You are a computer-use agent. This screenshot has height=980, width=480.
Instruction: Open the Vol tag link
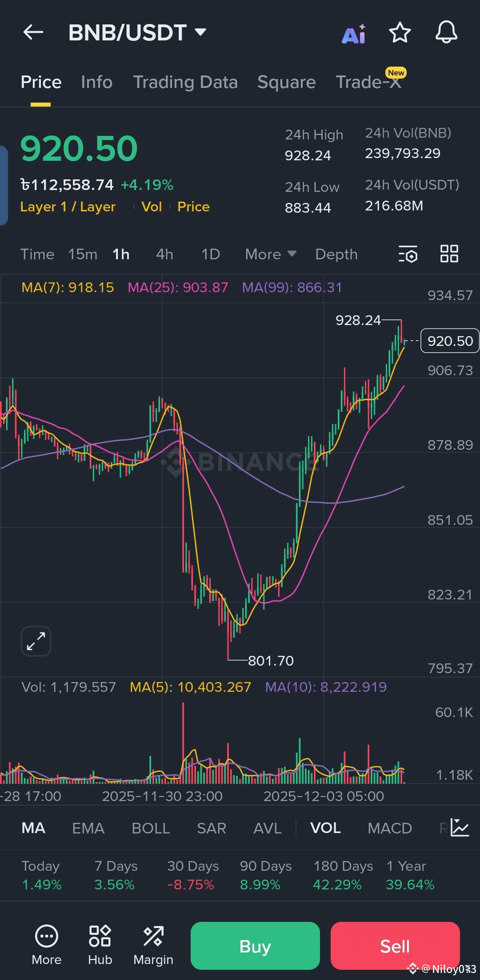(152, 207)
